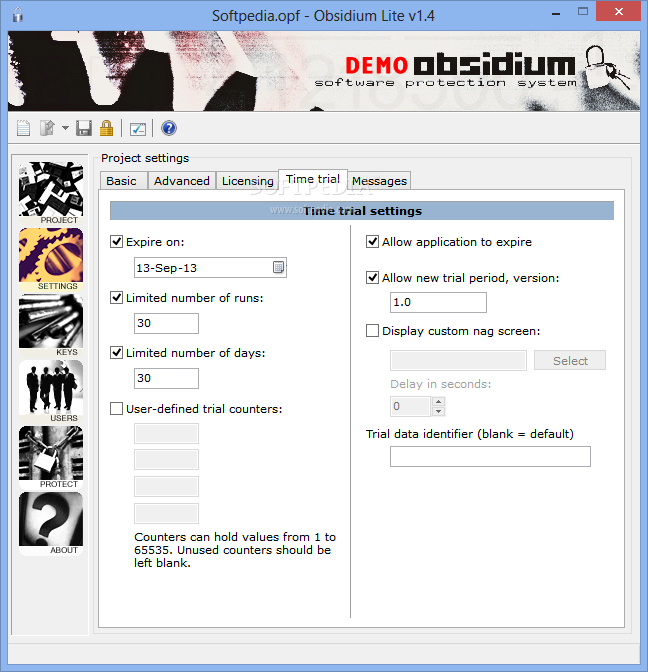Viewport: 648px width, 672px height.
Task: Click the gold padlock protect icon
Action: pos(106,128)
